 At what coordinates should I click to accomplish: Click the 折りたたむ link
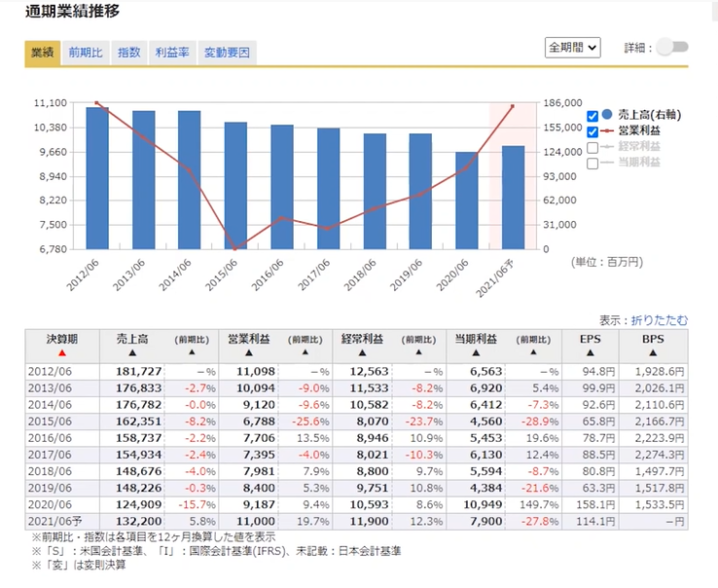659,320
